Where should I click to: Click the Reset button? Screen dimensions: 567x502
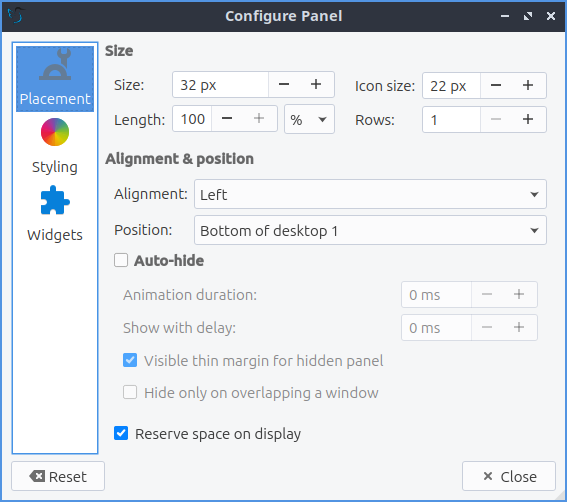tap(58, 476)
